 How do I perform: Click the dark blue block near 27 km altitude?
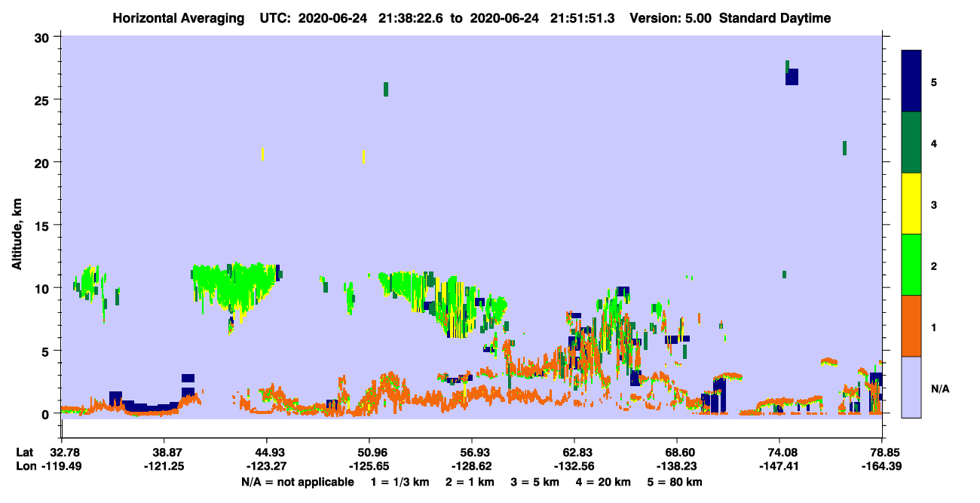tap(792, 77)
